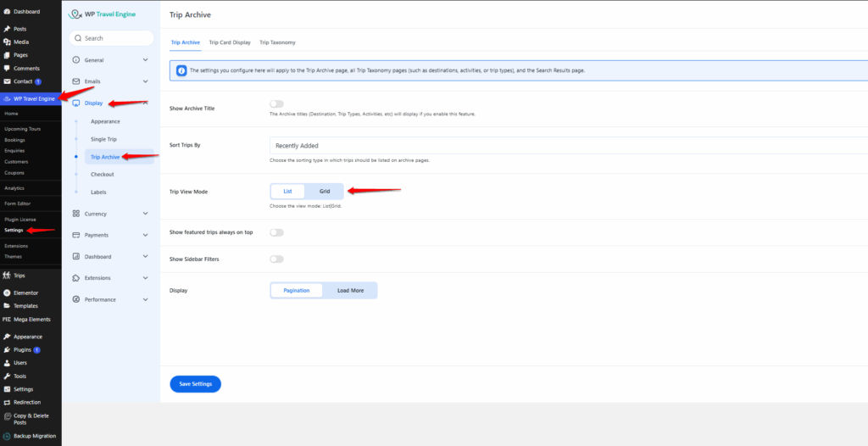
Task: Click the Extensions puzzle icon in settings sidebar
Action: pyautogui.click(x=76, y=278)
